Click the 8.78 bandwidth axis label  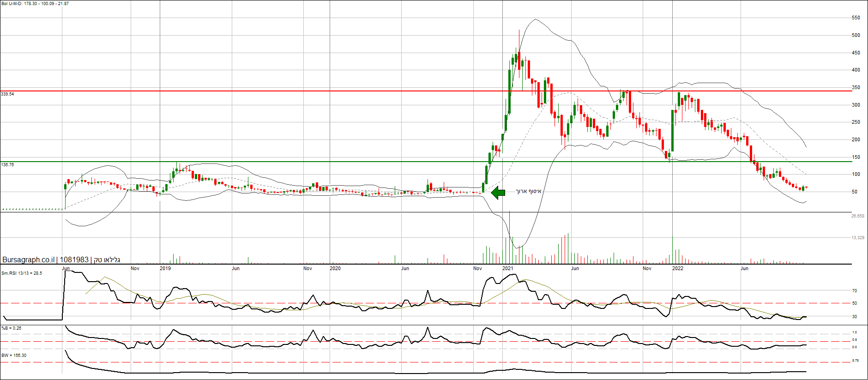coord(855,361)
